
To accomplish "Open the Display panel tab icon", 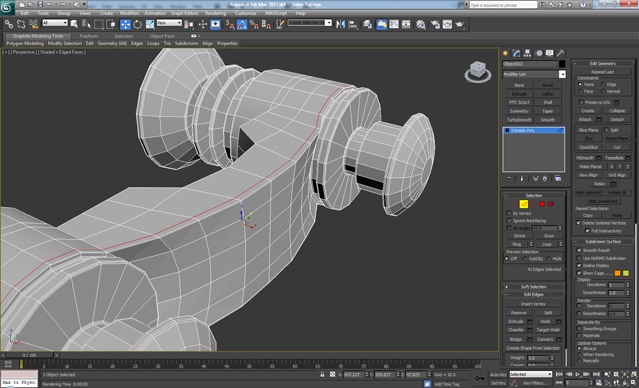I will coord(550,53).
